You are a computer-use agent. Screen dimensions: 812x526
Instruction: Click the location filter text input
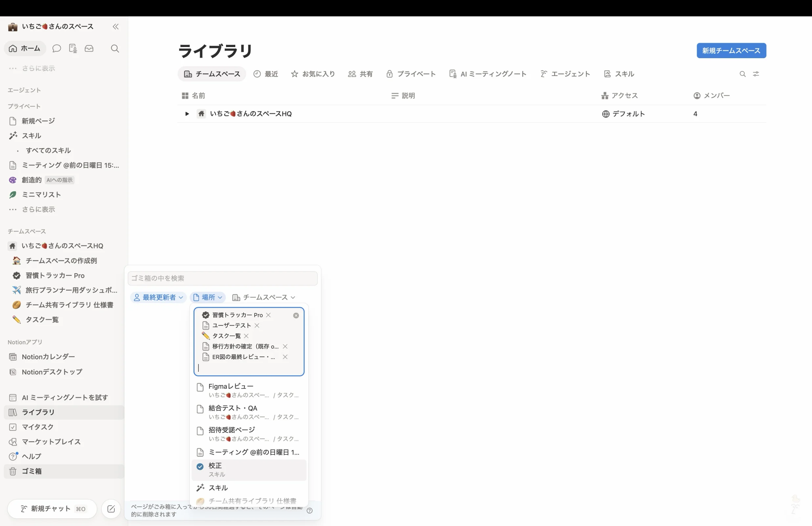coord(249,368)
